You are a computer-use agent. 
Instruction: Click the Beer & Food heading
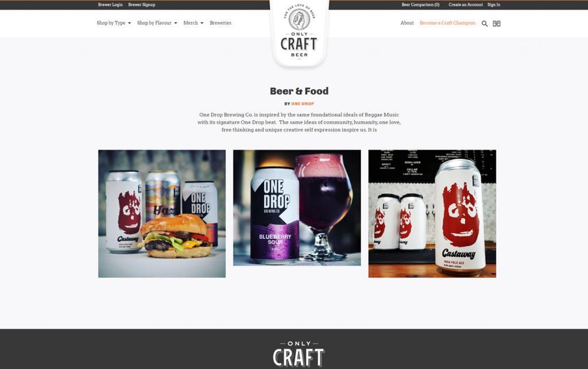(299, 91)
